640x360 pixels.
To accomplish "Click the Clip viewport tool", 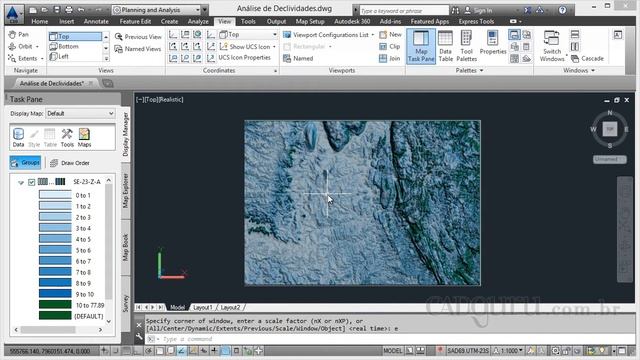I will tap(390, 47).
